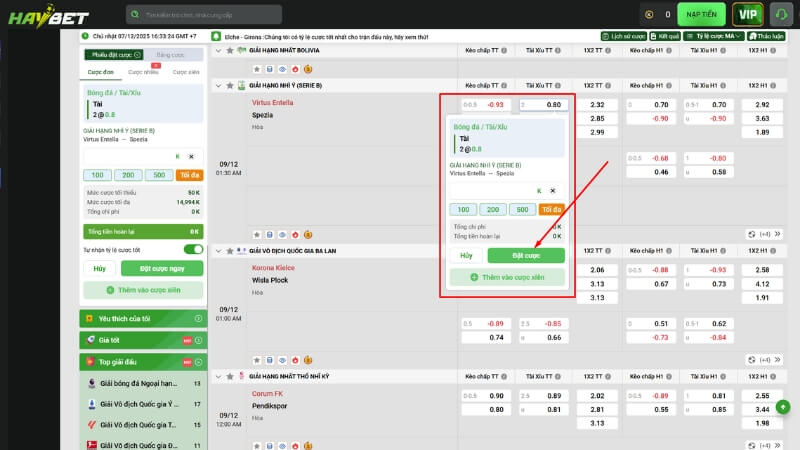Viewport: 800px width, 450px height.
Task: Open the HAYBET logo home link
Action: pos(48,16)
